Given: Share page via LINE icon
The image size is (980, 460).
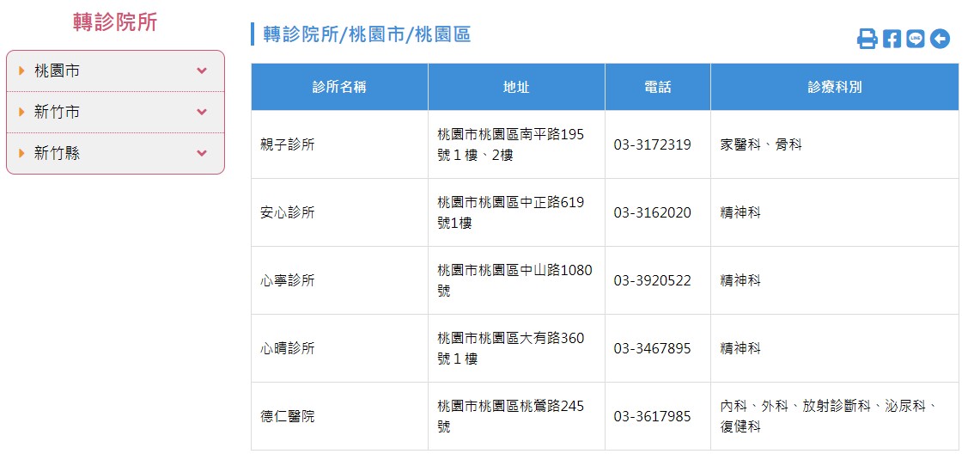Looking at the screenshot, I should tap(916, 39).
